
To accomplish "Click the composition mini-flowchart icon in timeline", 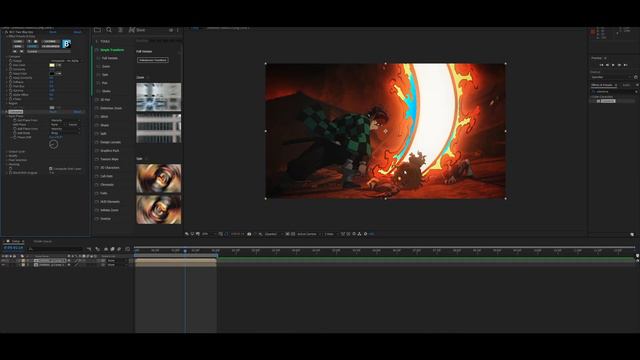I will [x=89, y=249].
